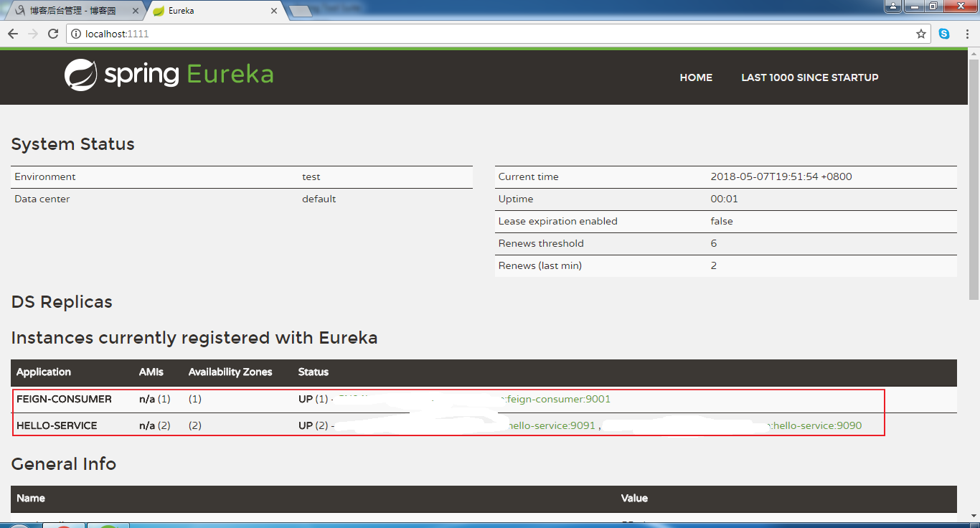Open LAST 1000 SINCE STARTUP
Viewport: 980px width, 528px height.
pos(810,77)
